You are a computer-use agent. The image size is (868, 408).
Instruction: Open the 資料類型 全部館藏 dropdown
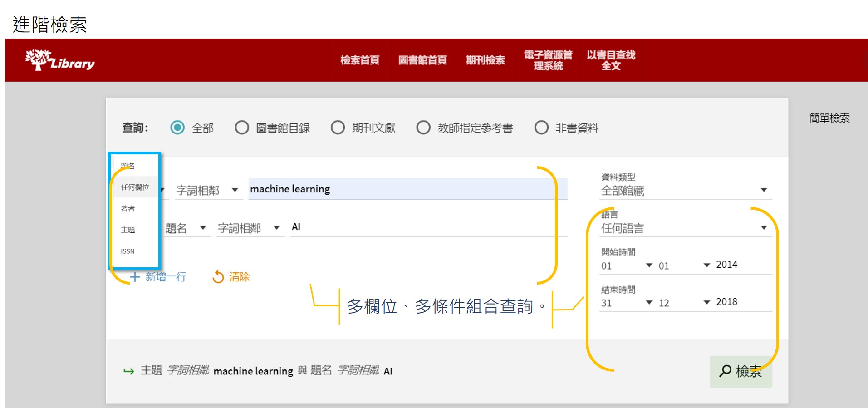(685, 190)
